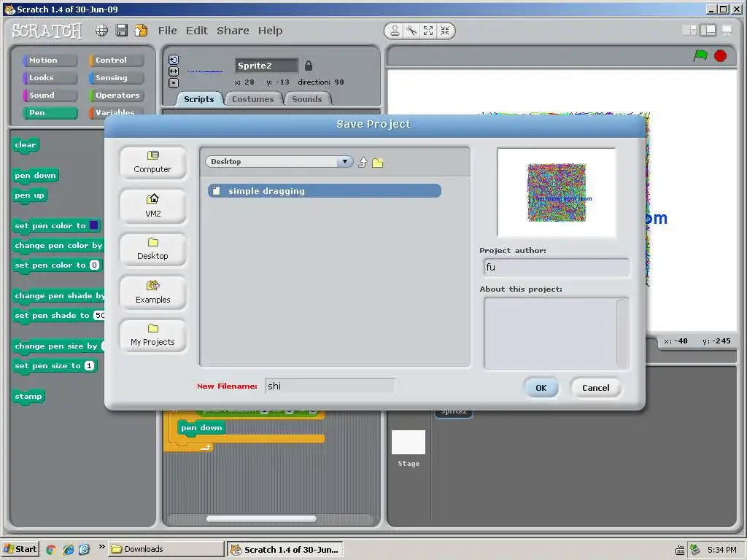Click OK to save project
The width and height of the screenshot is (747, 560).
(x=541, y=388)
